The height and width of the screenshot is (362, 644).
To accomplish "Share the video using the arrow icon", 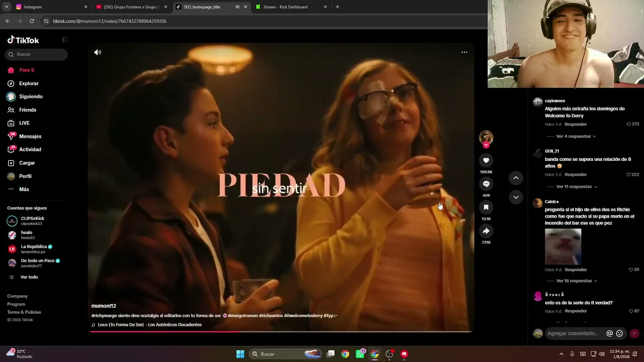I will coord(486,231).
